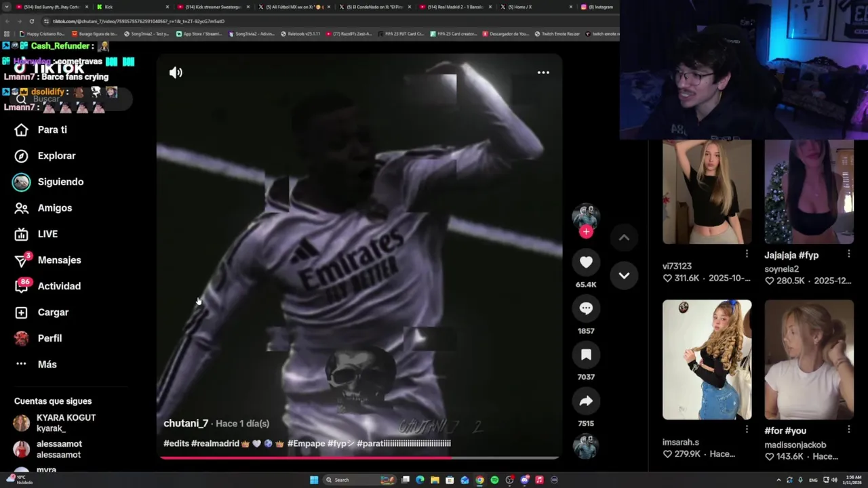Open imsarah.s video thumbnail
The height and width of the screenshot is (488, 868).
click(707, 359)
